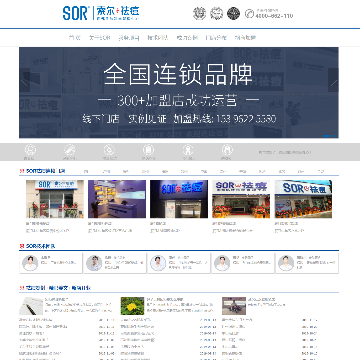
Task: Open the fifth store photo at the row's end
Action: click(303, 199)
